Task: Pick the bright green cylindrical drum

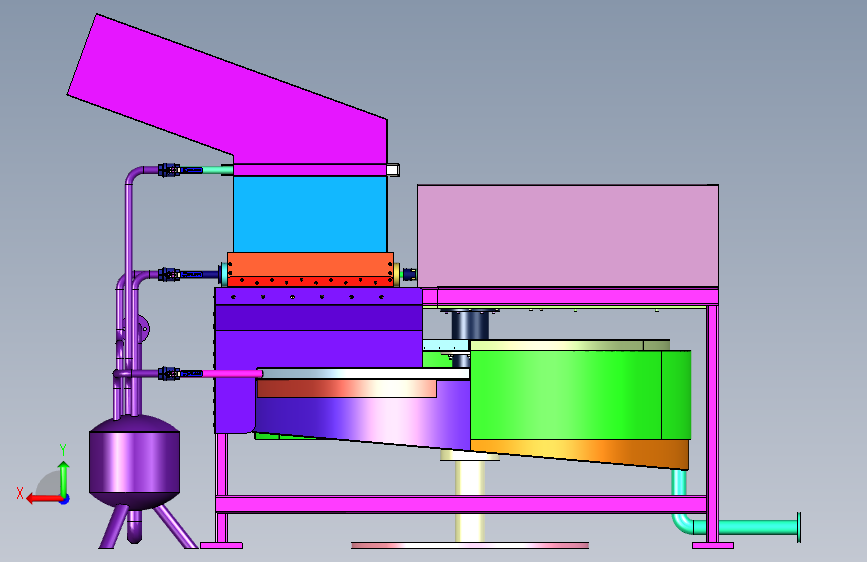Action: coord(580,395)
